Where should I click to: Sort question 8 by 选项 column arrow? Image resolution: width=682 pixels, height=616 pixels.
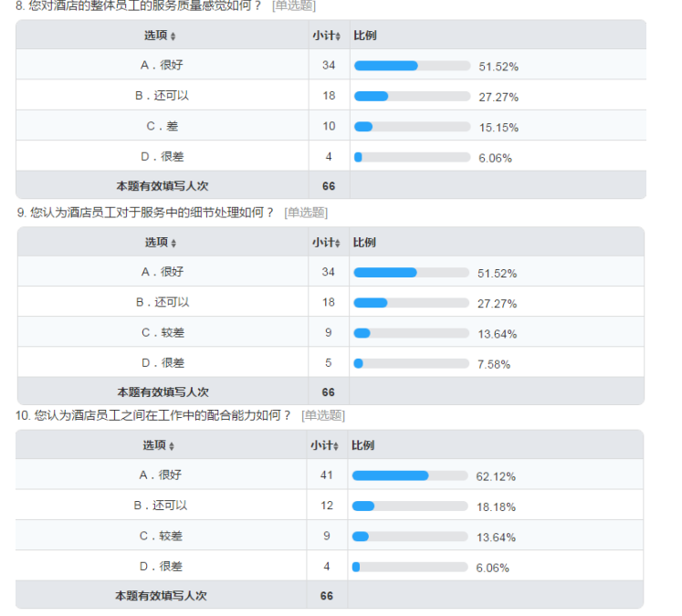[173, 37]
